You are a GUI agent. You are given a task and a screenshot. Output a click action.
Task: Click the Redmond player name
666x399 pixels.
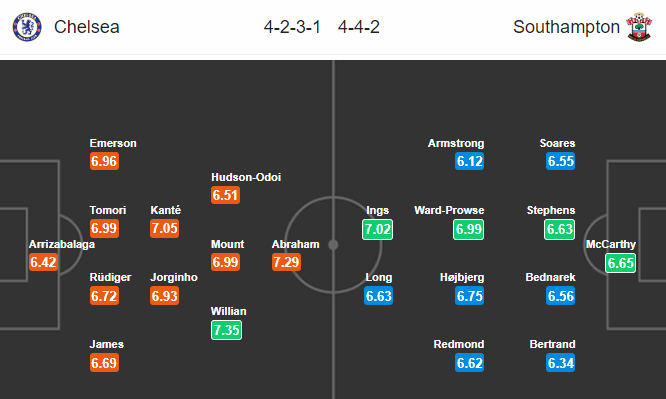click(x=459, y=344)
